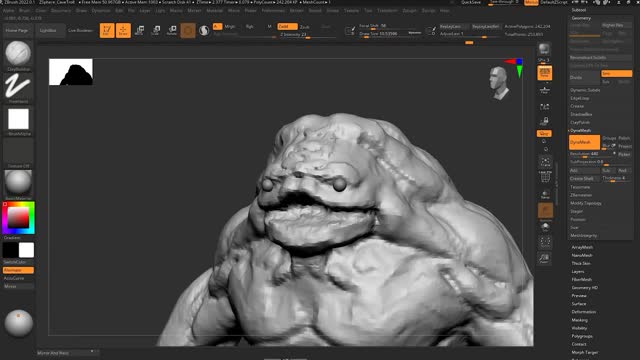Image resolution: width=640 pixels, height=360 pixels.
Task: Expand the Subtool section
Action: pyautogui.click(x=579, y=10)
